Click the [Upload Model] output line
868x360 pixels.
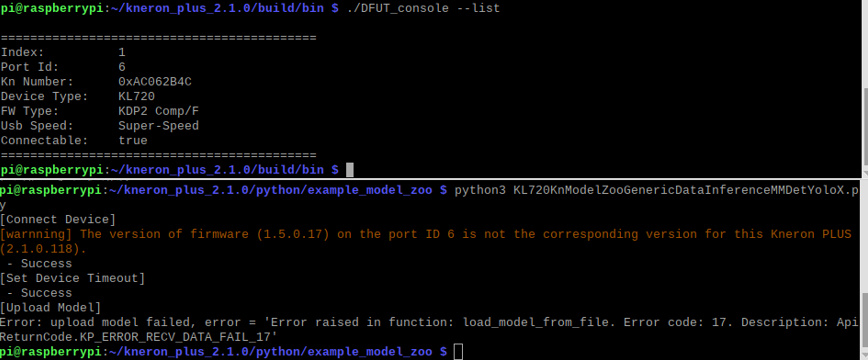(50, 307)
